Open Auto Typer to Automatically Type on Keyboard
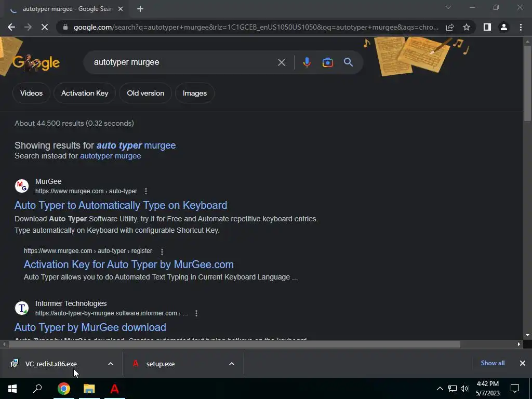This screenshot has height=399, width=532. point(121,205)
